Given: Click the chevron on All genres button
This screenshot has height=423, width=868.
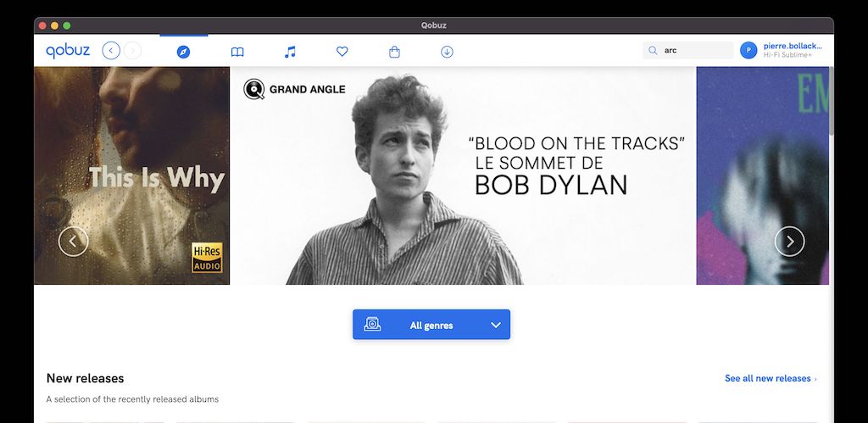Looking at the screenshot, I should point(496,325).
